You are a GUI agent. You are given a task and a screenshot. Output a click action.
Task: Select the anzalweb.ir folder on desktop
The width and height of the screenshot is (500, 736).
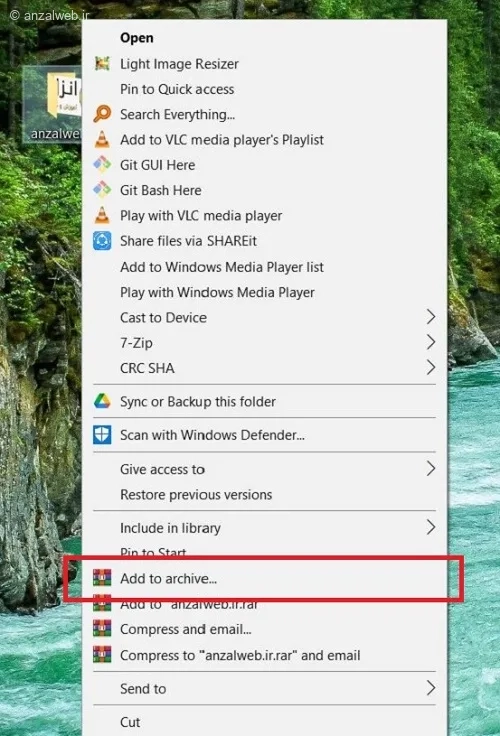tap(53, 104)
